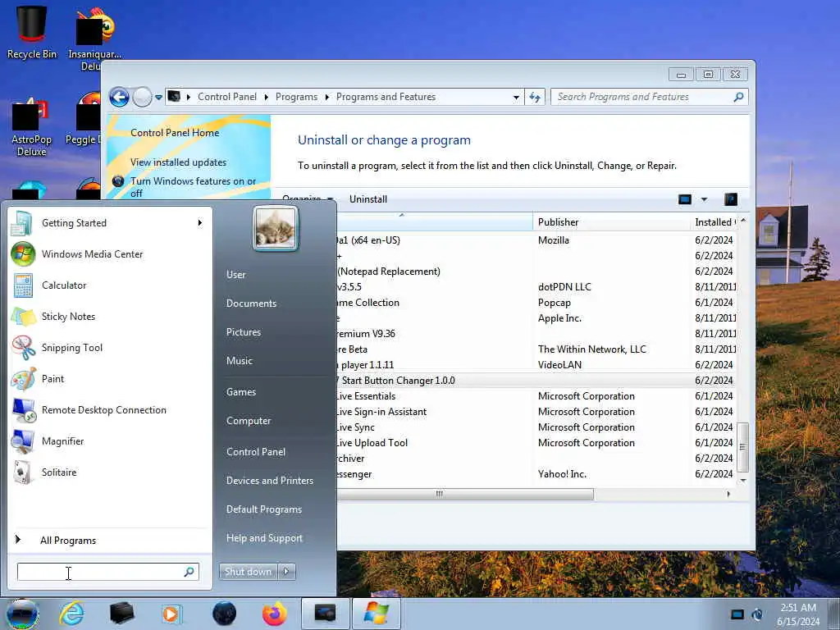
Task: Sort by Publisher column header
Action: click(611, 221)
